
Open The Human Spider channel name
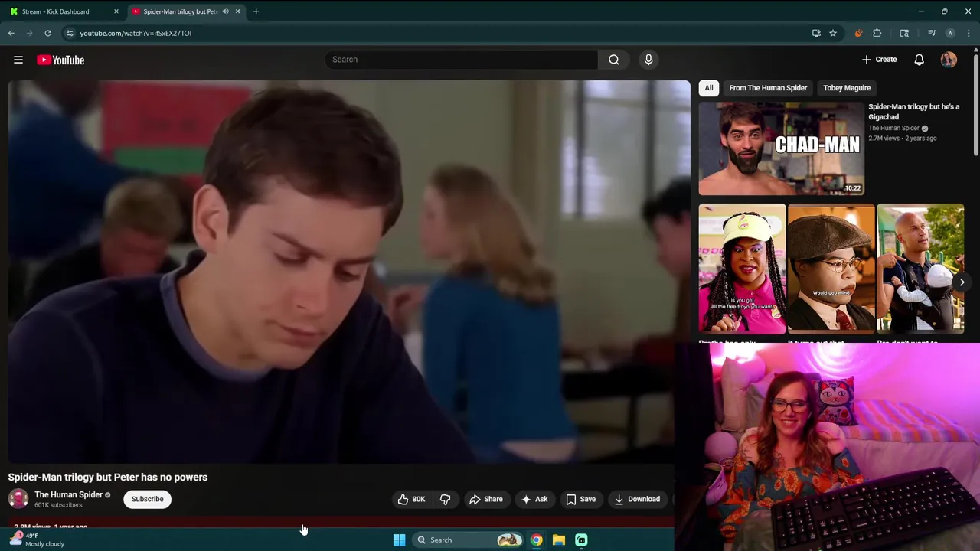(x=68, y=494)
